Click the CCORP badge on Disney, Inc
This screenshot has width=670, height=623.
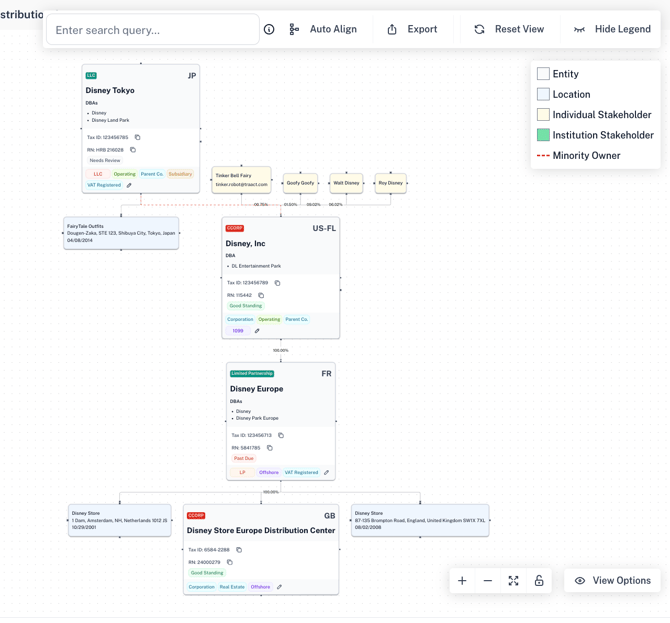235,228
